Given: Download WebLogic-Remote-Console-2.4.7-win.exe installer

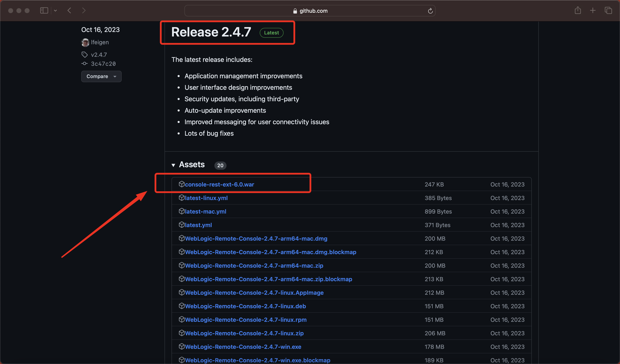Looking at the screenshot, I should [243, 347].
